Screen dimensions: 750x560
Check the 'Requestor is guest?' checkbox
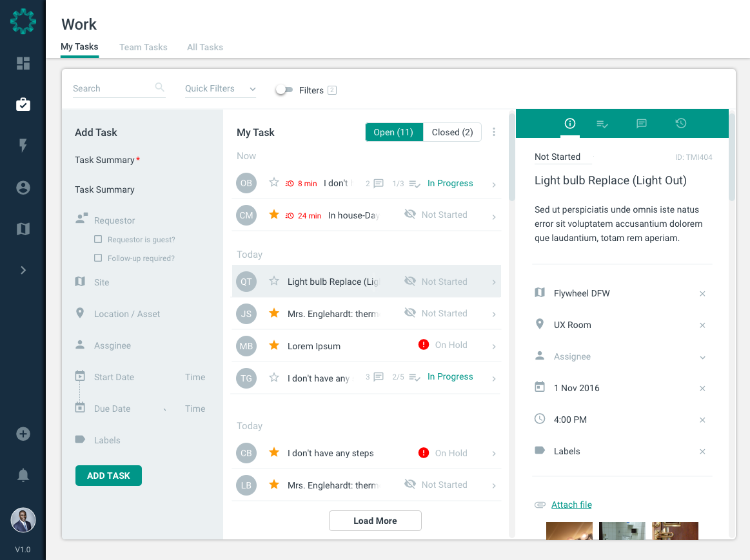click(98, 239)
